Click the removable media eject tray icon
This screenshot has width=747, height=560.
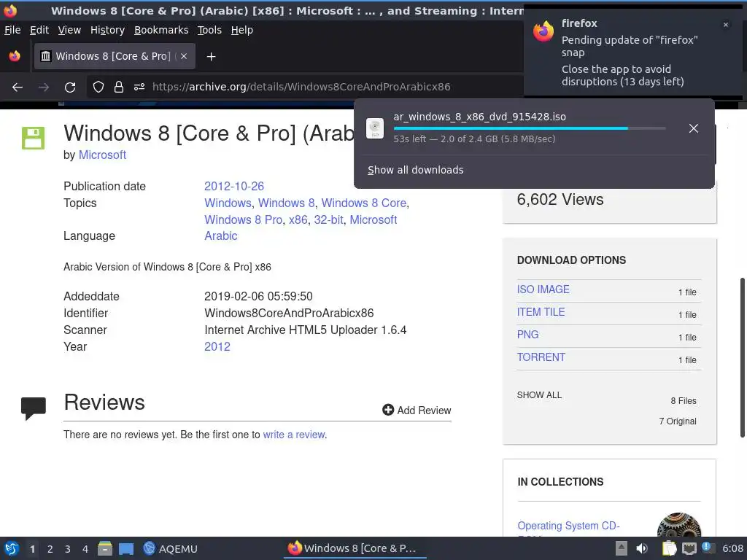point(622,548)
